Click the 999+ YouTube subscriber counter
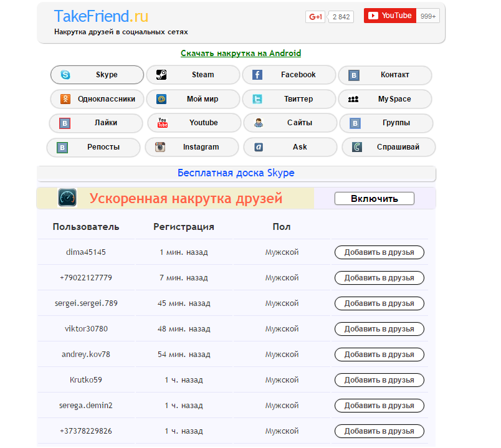The image size is (501, 448). [x=428, y=16]
